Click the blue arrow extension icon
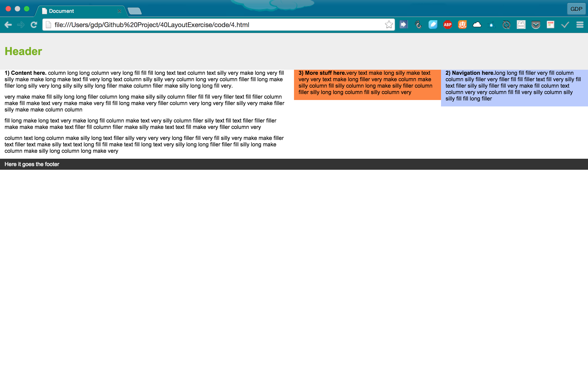The height and width of the screenshot is (367, 588). (x=403, y=25)
